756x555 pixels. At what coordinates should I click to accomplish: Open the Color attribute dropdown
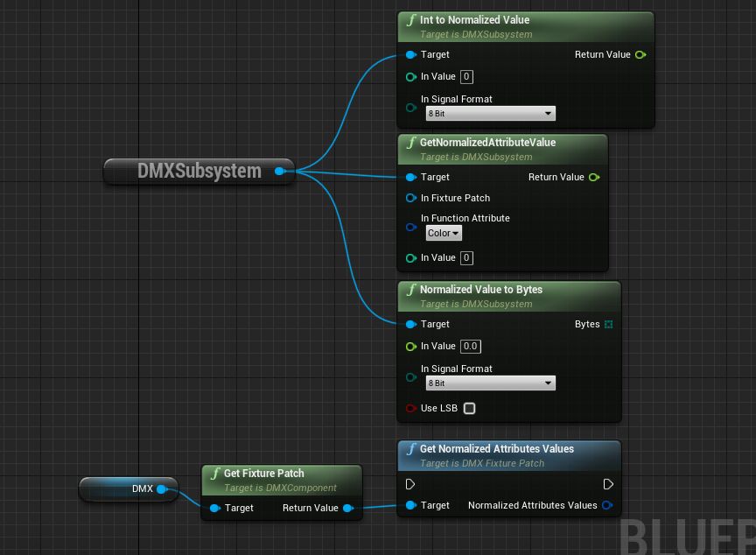click(x=443, y=233)
